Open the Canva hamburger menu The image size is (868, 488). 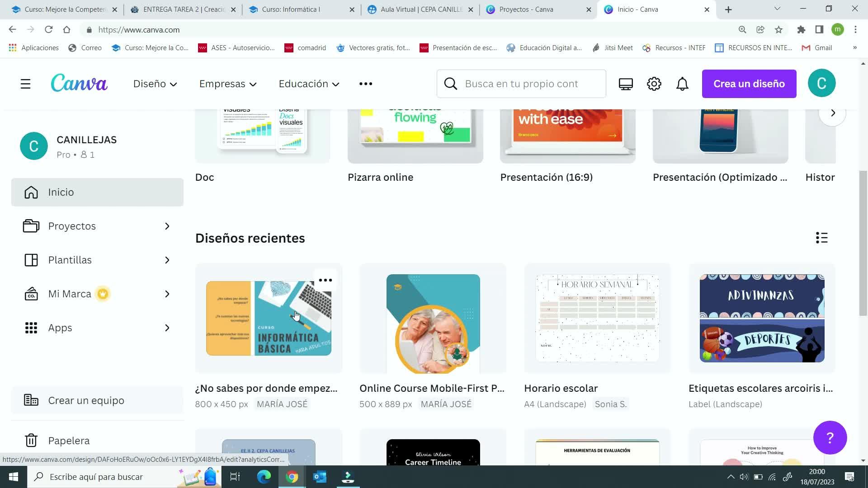[25, 84]
